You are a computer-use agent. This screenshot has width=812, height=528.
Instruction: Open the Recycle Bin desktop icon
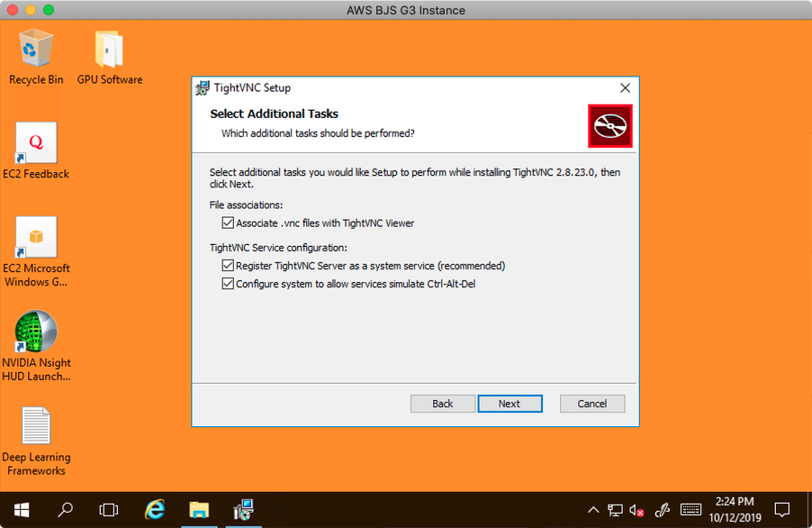(x=36, y=50)
